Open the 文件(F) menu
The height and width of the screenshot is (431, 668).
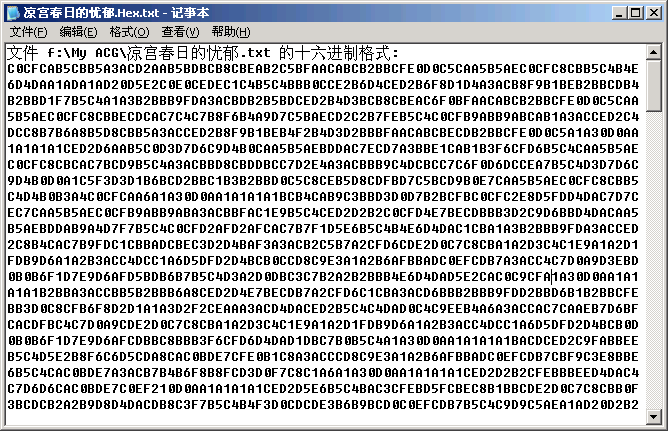coord(28,32)
